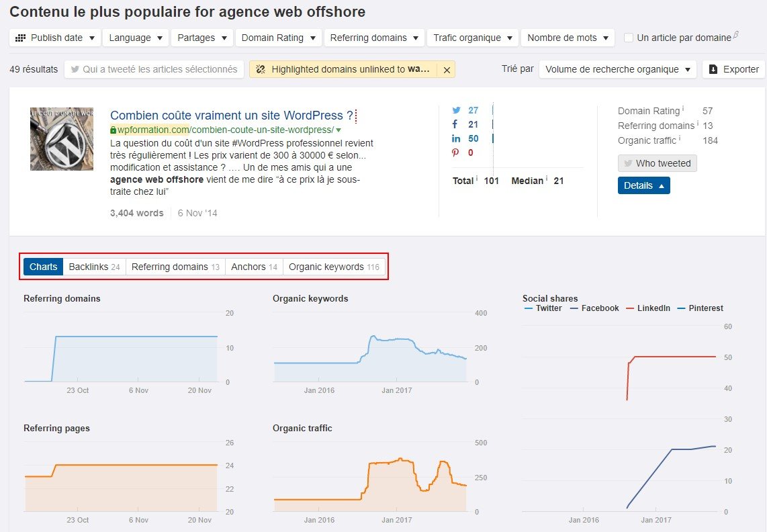Click the info icon next to Median

tap(547, 178)
